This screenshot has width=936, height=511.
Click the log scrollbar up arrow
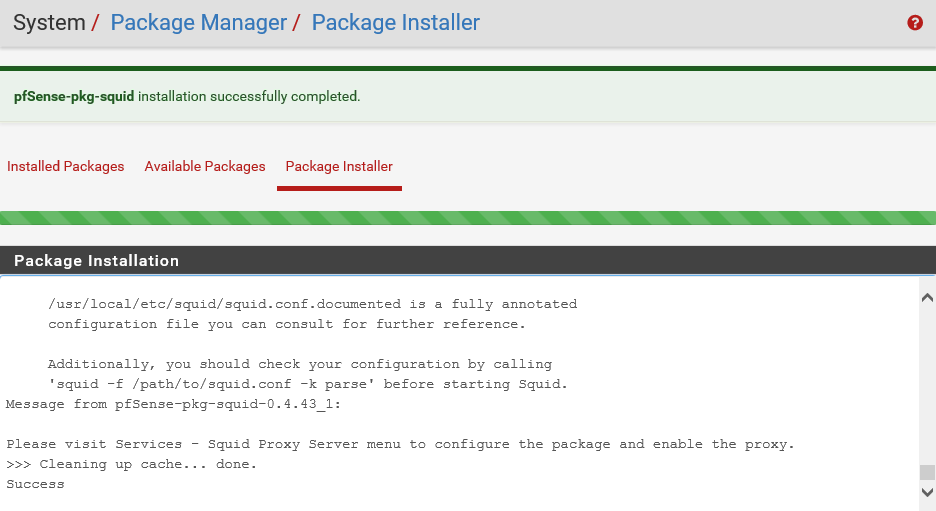[926, 297]
